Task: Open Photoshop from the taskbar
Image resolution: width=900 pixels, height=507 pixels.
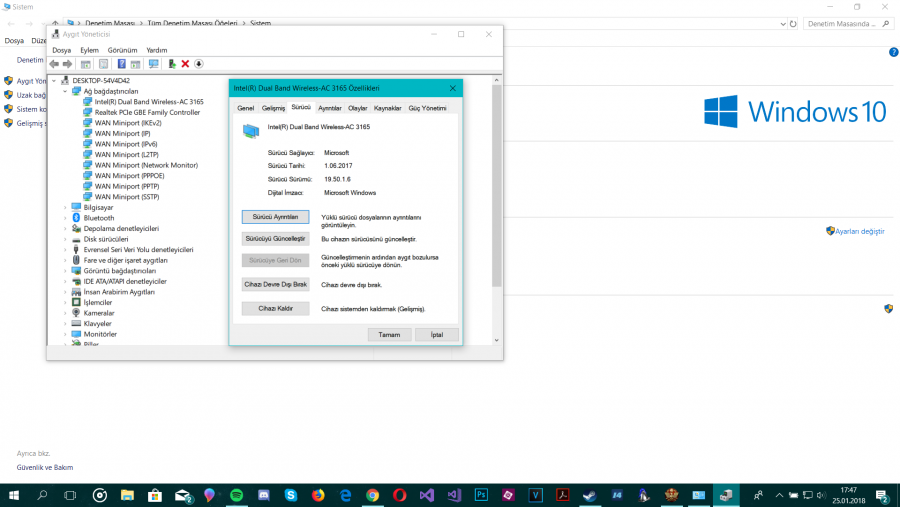Action: [x=481, y=495]
